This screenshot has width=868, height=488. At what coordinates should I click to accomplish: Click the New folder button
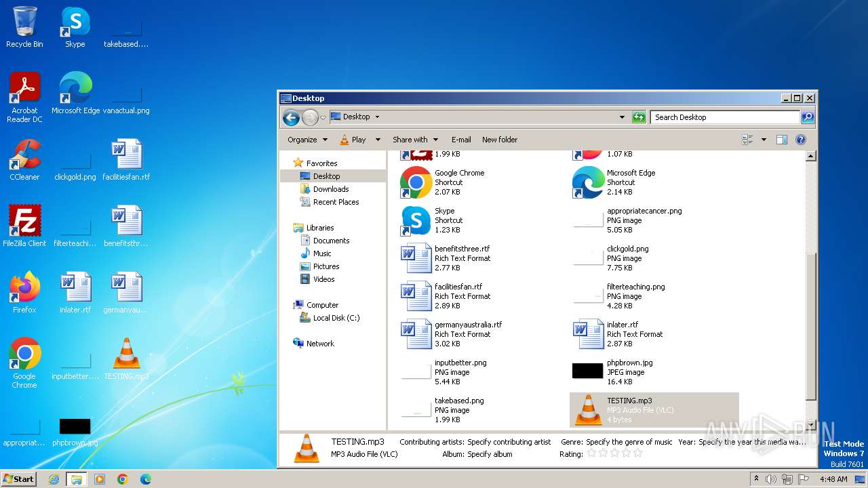(500, 140)
